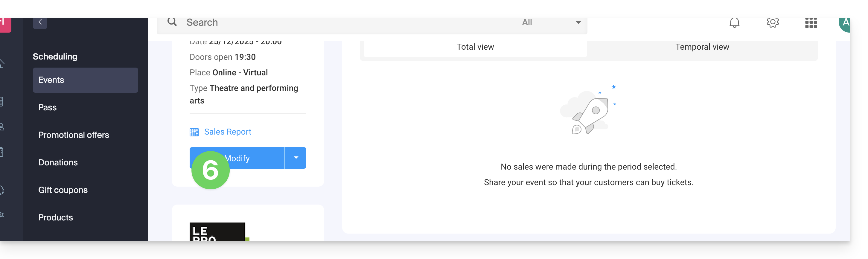Switch to the Temporal view tab
This screenshot has height=259, width=868.
702,47
